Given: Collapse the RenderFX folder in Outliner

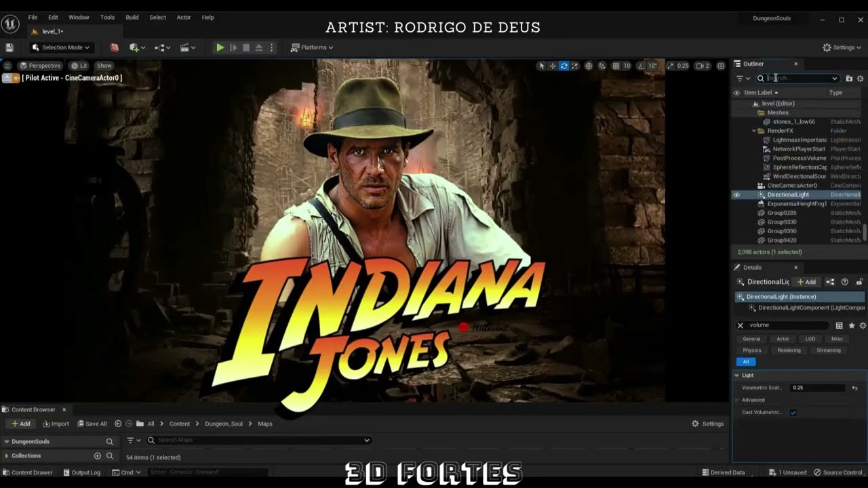Looking at the screenshot, I should [x=753, y=131].
